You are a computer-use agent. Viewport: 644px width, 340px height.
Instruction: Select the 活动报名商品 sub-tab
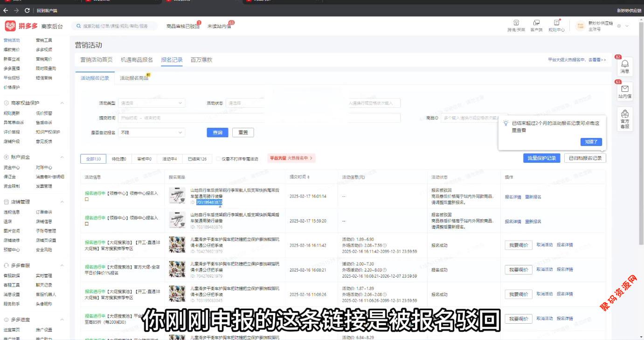click(134, 78)
